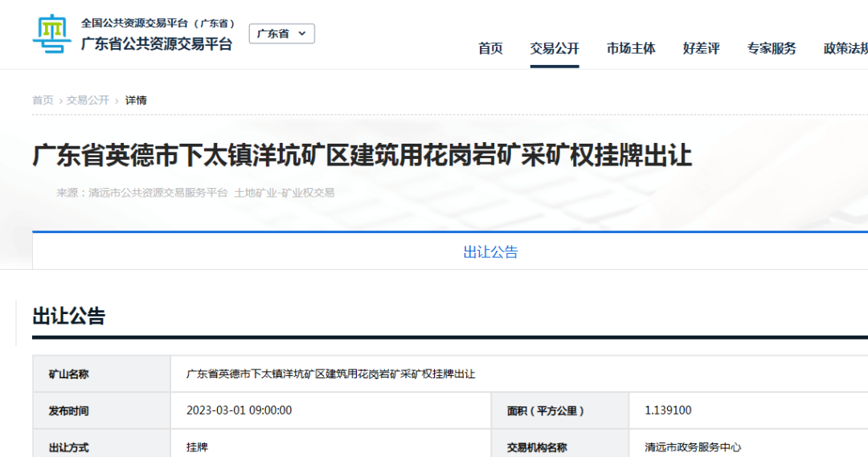Click the publish time 2023-03-01 09:00:00
The width and height of the screenshot is (868, 457).
click(x=239, y=410)
